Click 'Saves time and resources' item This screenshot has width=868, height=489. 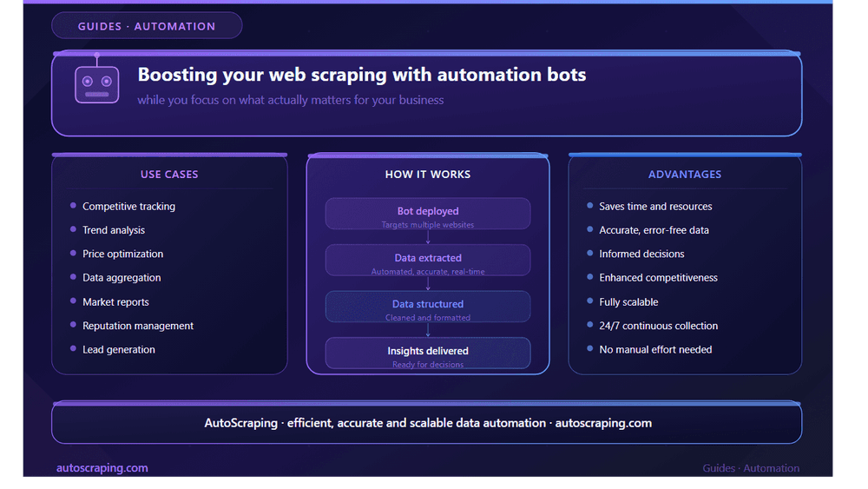649,207
